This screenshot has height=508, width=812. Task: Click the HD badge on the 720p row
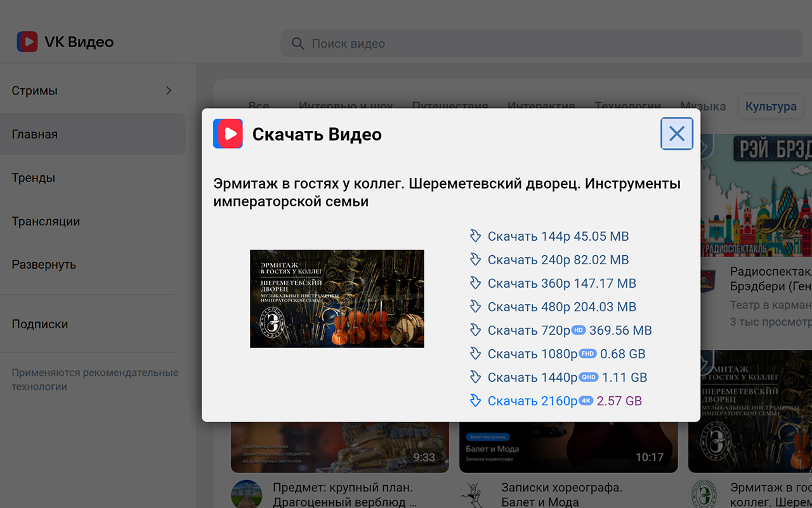tap(579, 330)
